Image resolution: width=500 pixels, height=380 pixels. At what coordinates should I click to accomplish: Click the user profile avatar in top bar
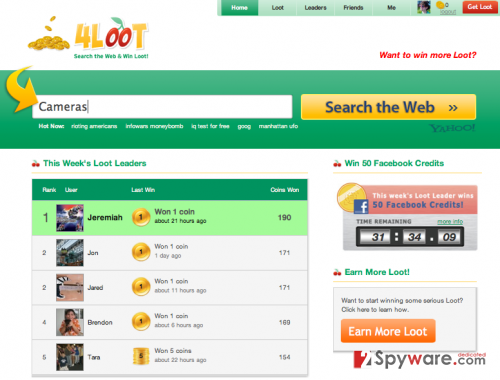pyautogui.click(x=424, y=7)
